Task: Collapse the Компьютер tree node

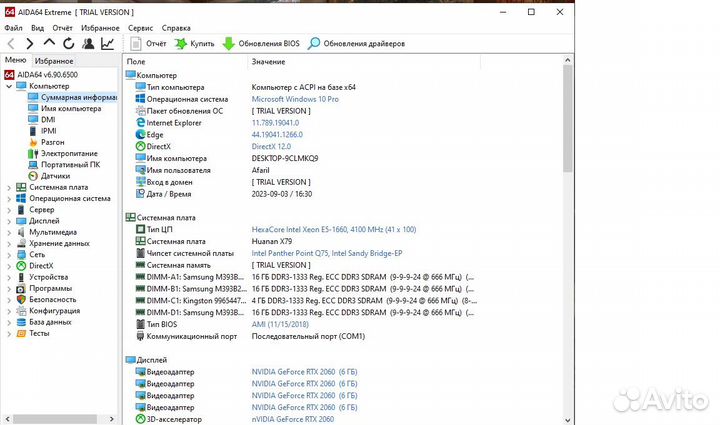Action: coord(9,86)
